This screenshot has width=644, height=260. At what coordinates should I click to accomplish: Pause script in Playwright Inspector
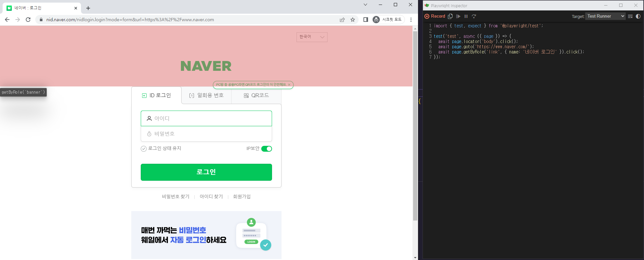(x=466, y=16)
